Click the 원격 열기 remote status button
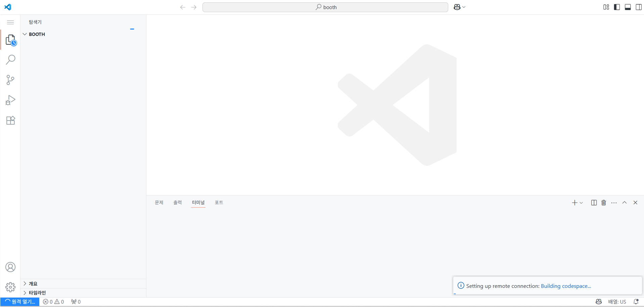644x307 pixels. pos(20,302)
